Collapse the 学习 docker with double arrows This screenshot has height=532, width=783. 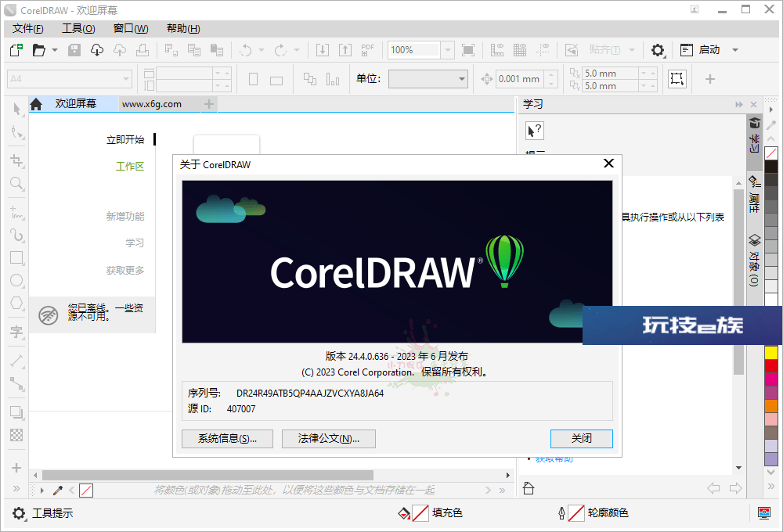coord(739,104)
